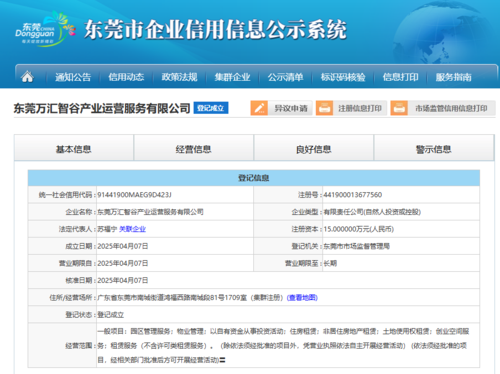The image size is (500, 374).
Task: Switch to the 经营信息 tab
Action: click(194, 149)
